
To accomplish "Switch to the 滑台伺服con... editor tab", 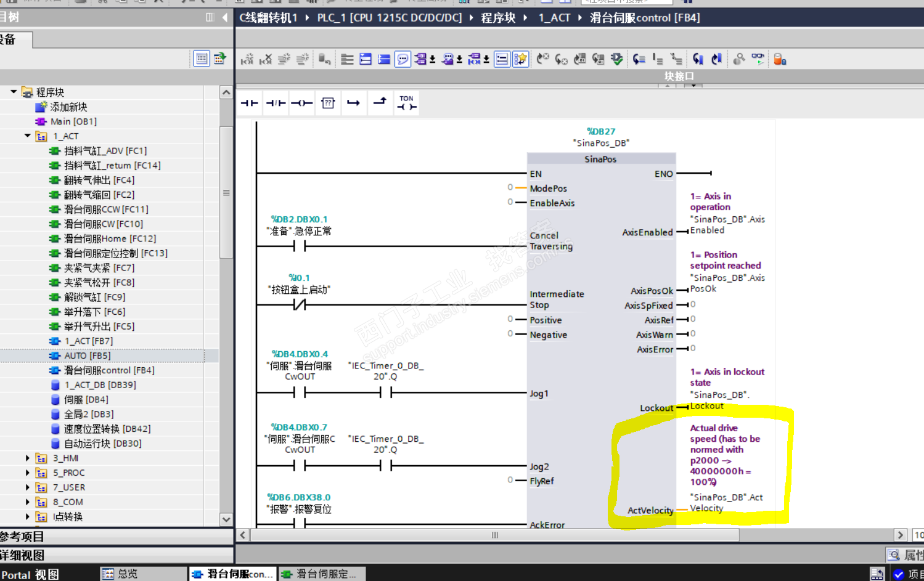I will click(232, 574).
